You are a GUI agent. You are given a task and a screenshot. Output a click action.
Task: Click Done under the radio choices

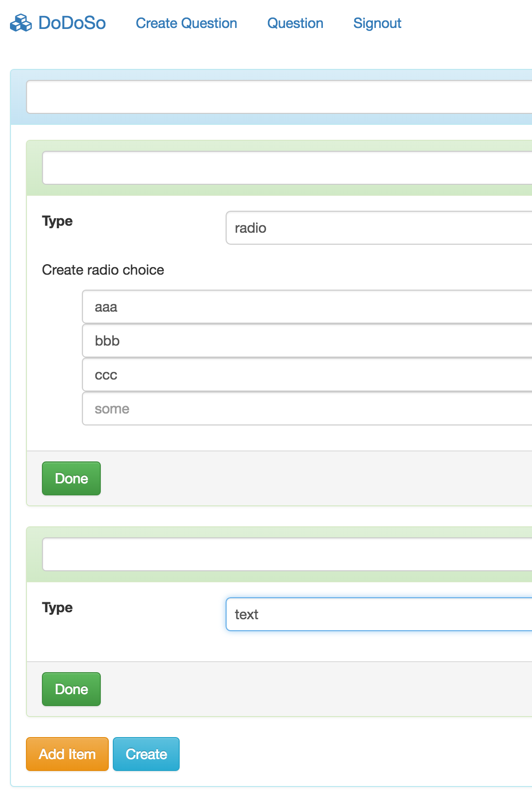71,478
